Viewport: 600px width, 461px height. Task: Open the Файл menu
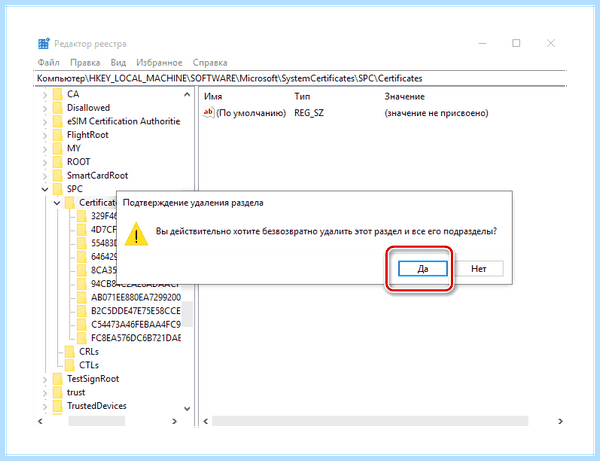point(49,63)
